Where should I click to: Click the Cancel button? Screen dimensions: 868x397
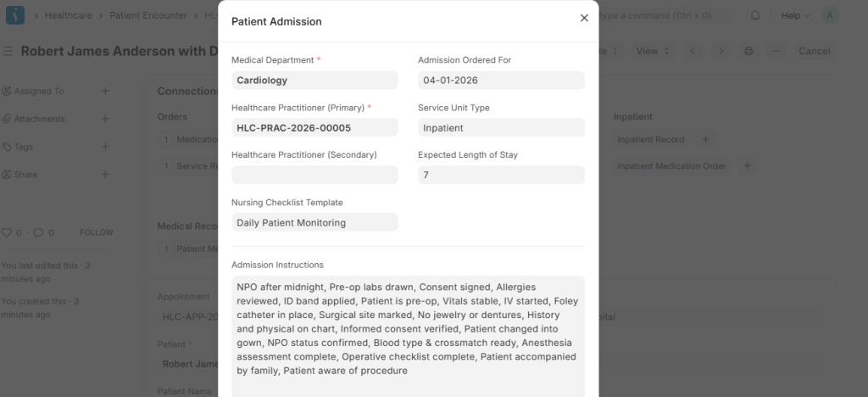click(x=814, y=51)
